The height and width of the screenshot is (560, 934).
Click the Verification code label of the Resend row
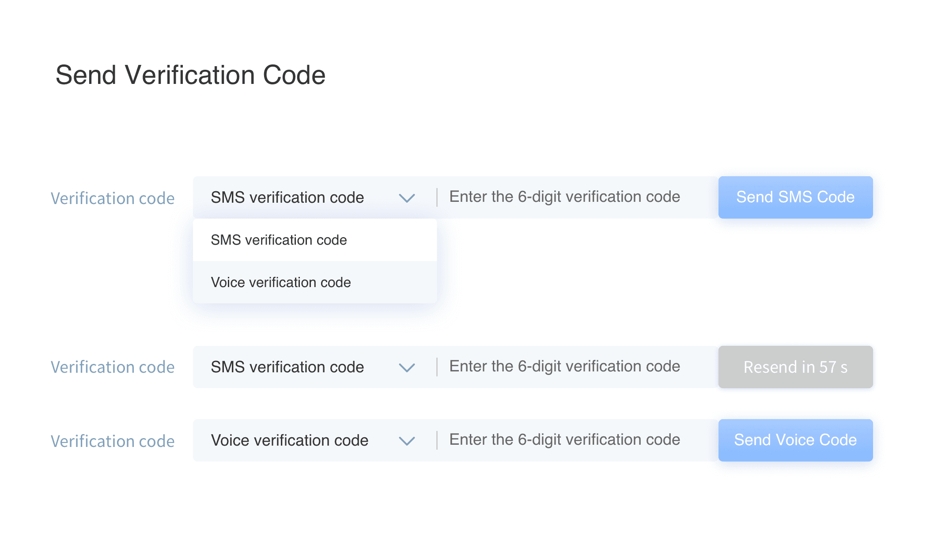[x=113, y=367]
